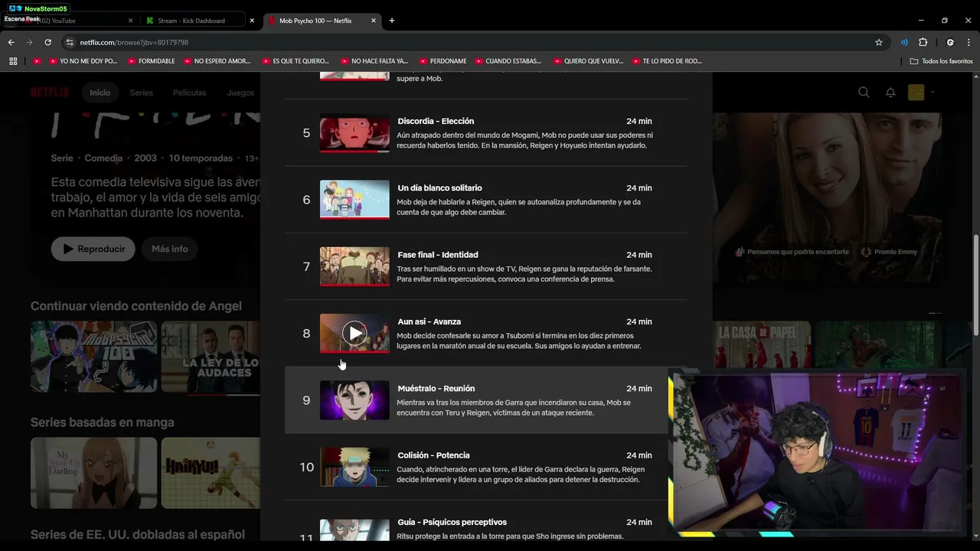The image size is (980, 551).
Task: Close the YouTube tab
Action: pos(130,21)
